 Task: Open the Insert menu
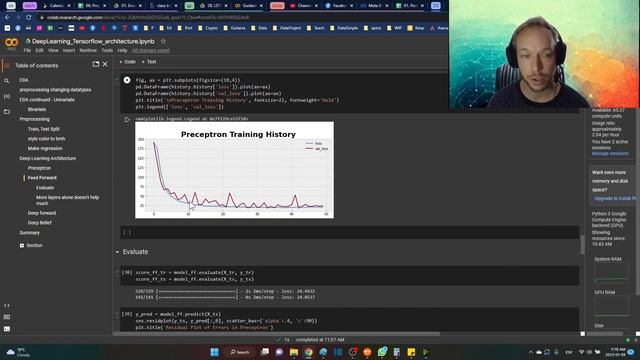(69, 51)
